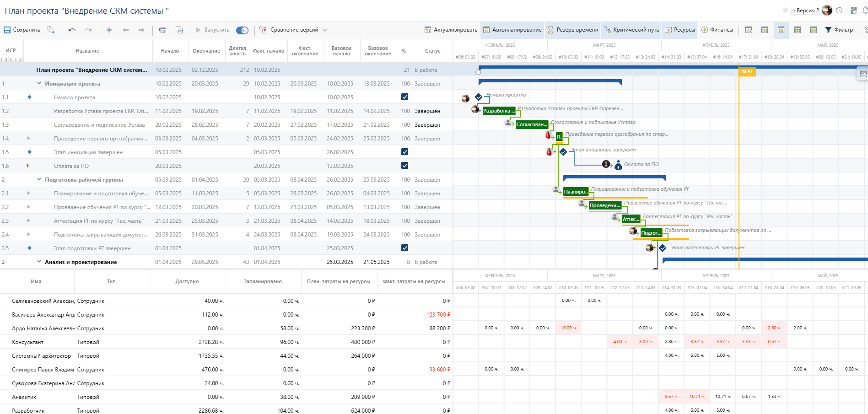868x414 pixels.
Task: Click the Сохранить button
Action: click(x=22, y=30)
